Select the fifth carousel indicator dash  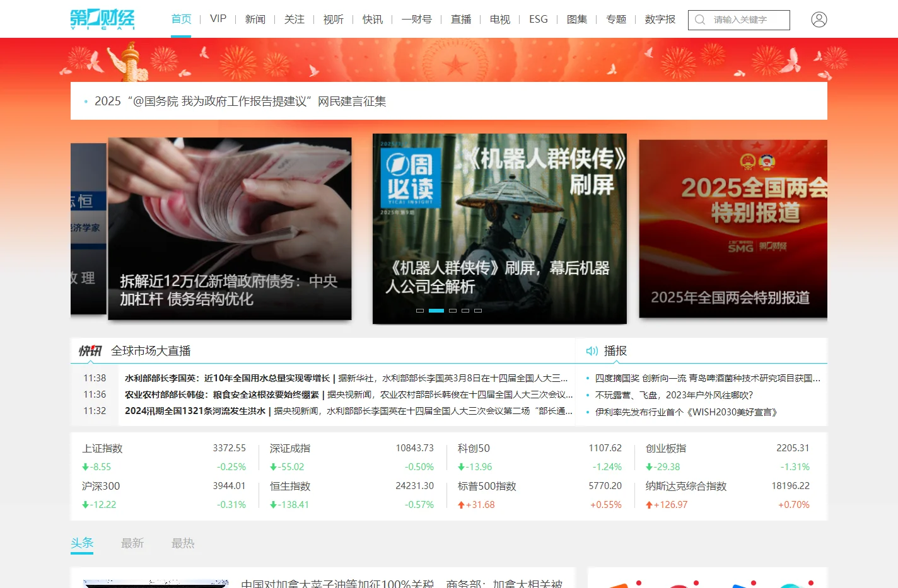[478, 311]
